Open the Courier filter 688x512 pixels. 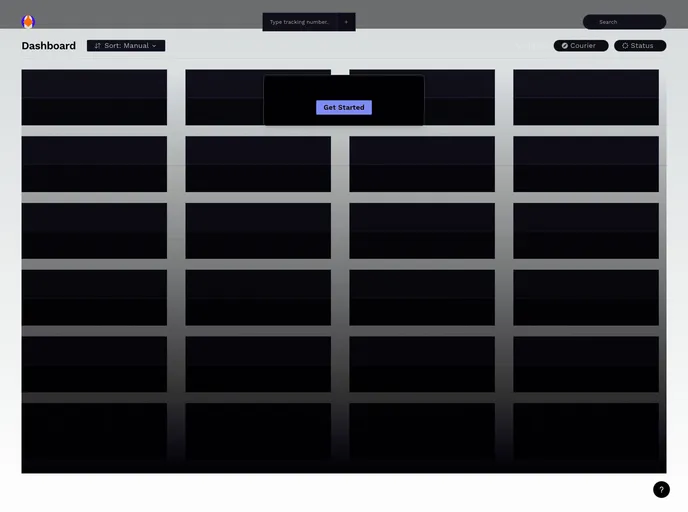[580, 46]
